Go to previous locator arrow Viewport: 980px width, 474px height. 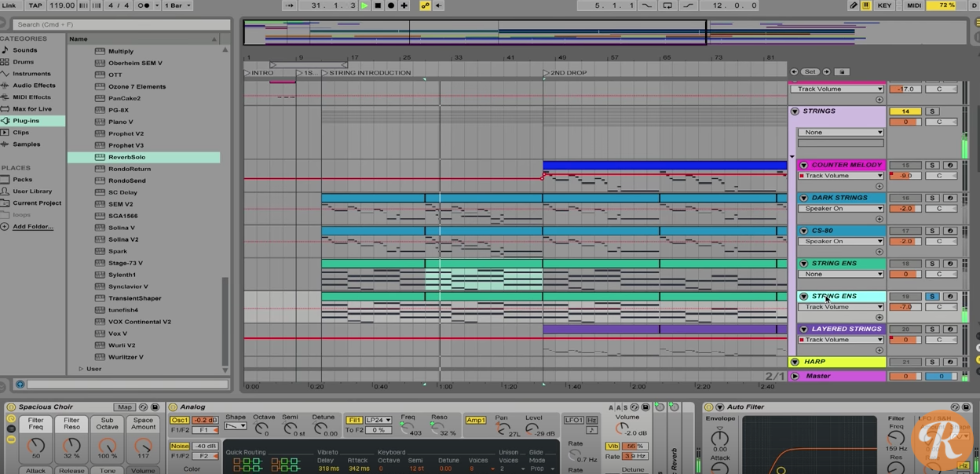(794, 72)
